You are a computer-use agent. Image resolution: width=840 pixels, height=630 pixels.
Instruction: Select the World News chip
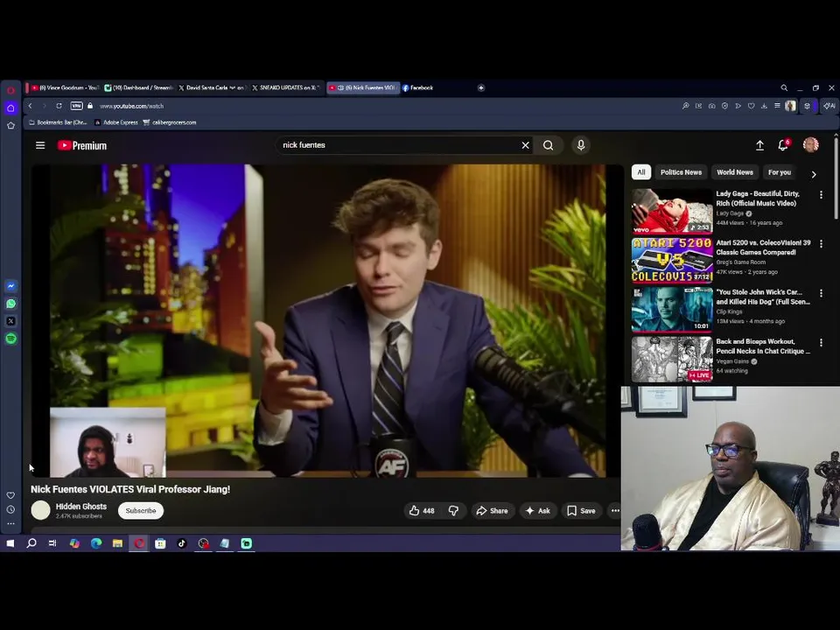click(734, 172)
